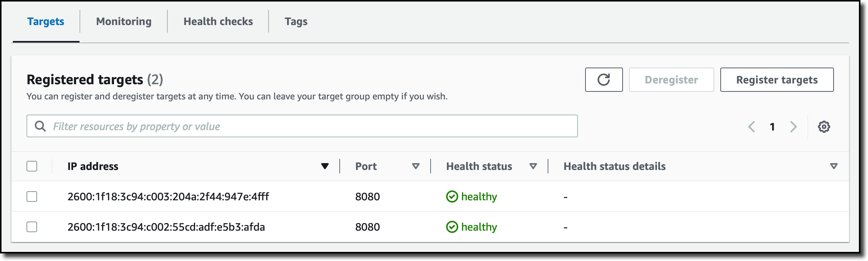Sort by IP address column arrow

[325, 166]
